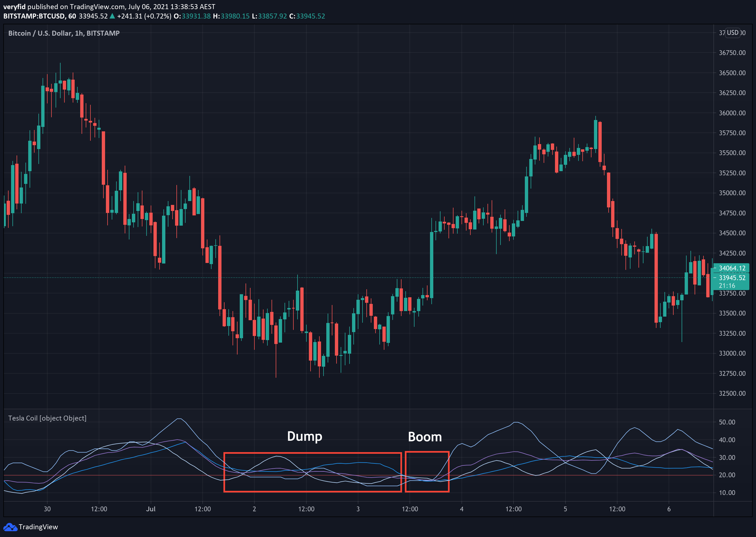Screen dimensions: 756x537
Task: Click the date label 6 on time axis
Action: point(669,509)
